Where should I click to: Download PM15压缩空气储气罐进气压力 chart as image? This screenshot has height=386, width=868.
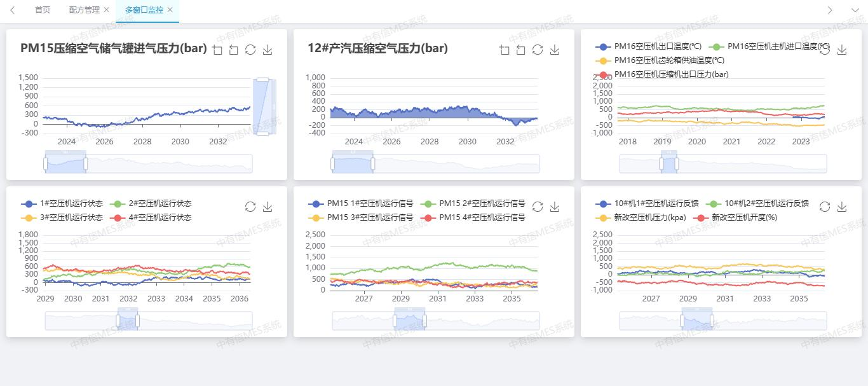coord(268,50)
